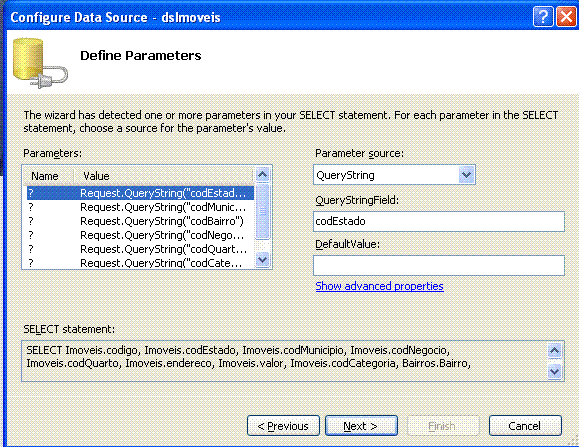Select the codMunic parameter row
Screen dimensions: 580x447
140,207
